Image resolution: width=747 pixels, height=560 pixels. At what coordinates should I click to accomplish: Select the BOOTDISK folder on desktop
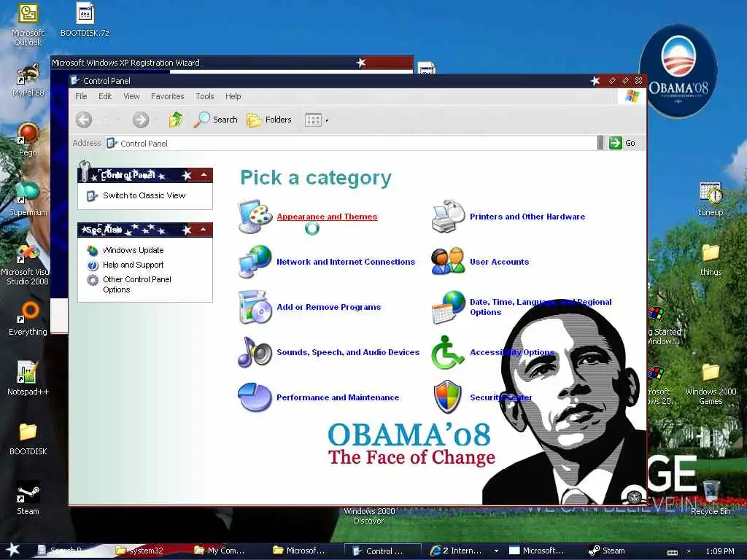(28, 438)
